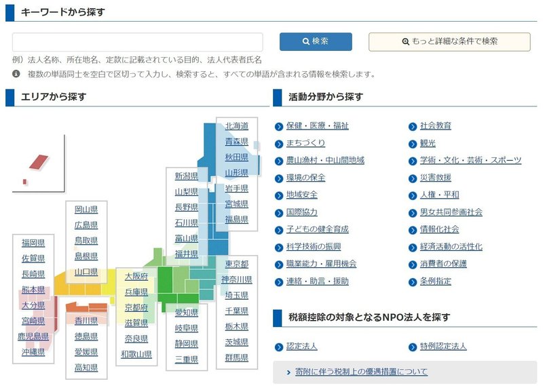Click arrow icon next to 科学技術の振興
Screen dimensions: 543x392
pyautogui.click(x=279, y=248)
